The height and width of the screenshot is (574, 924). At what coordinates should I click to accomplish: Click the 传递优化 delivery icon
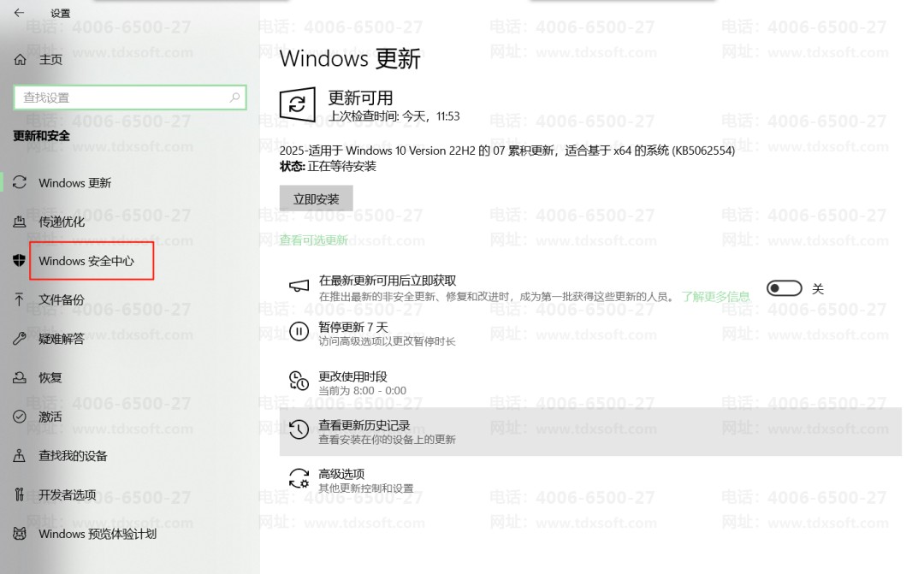pyautogui.click(x=20, y=222)
